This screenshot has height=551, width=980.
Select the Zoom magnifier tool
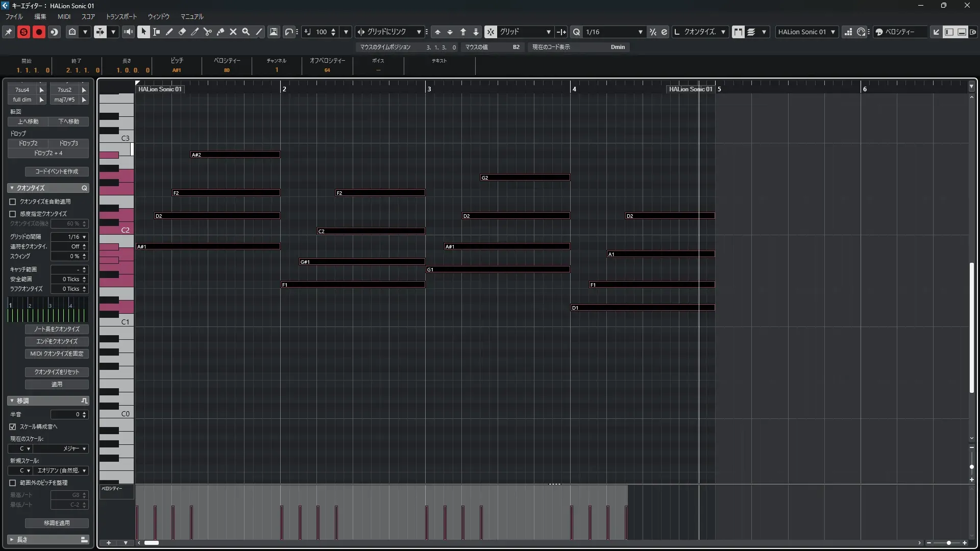(246, 32)
